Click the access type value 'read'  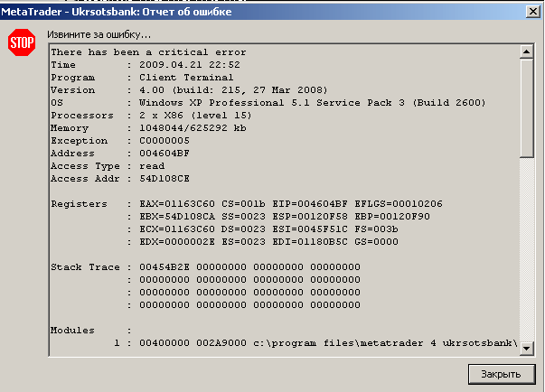coord(152,166)
